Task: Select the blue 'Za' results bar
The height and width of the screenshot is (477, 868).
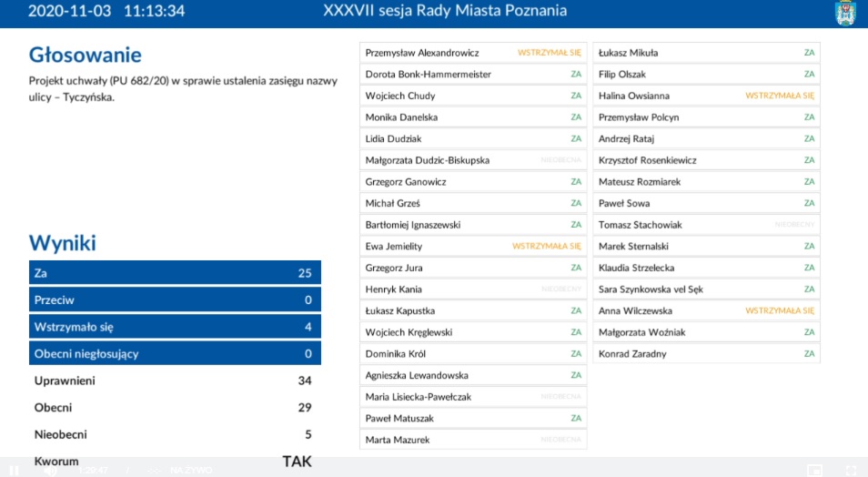Action: pos(175,272)
